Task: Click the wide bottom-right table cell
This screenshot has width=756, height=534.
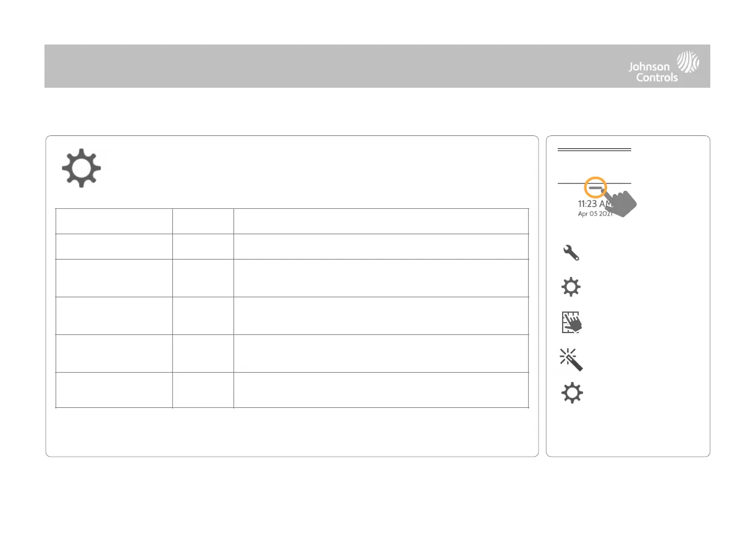Action: 381,390
